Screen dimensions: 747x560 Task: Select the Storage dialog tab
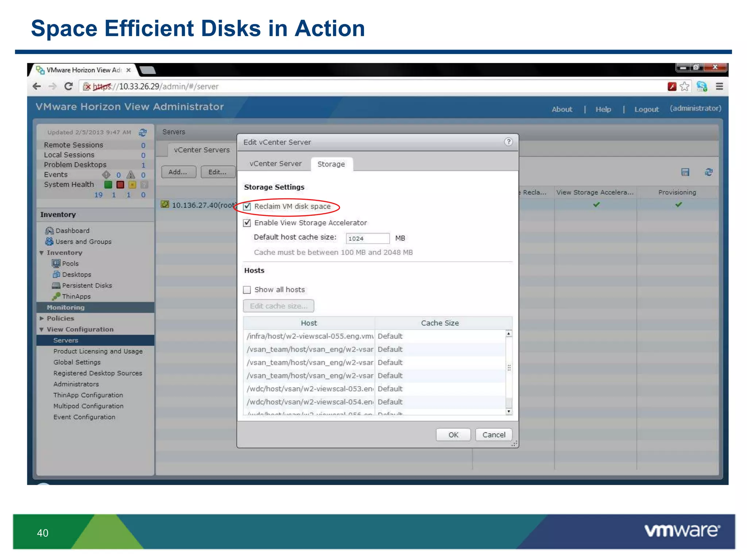click(x=331, y=164)
